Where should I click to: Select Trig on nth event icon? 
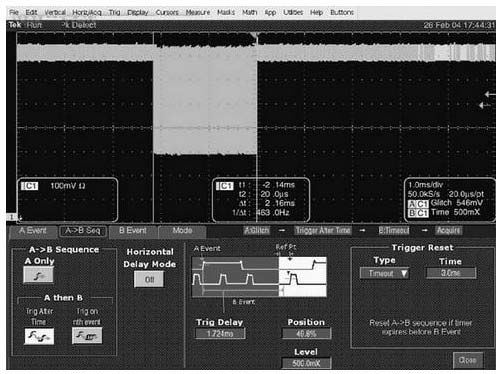pyautogui.click(x=87, y=336)
